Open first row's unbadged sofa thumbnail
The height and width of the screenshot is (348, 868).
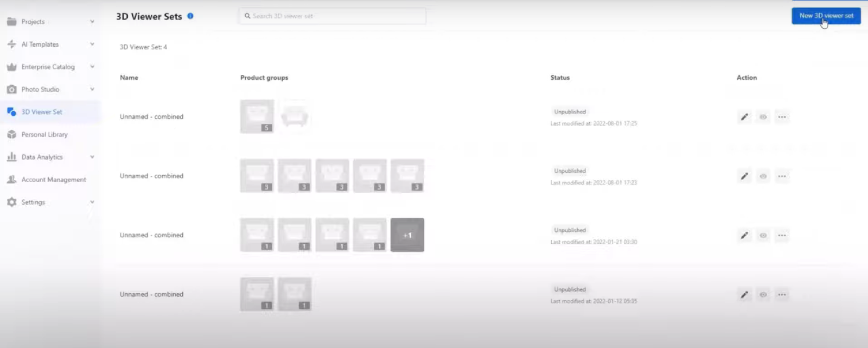click(x=295, y=117)
